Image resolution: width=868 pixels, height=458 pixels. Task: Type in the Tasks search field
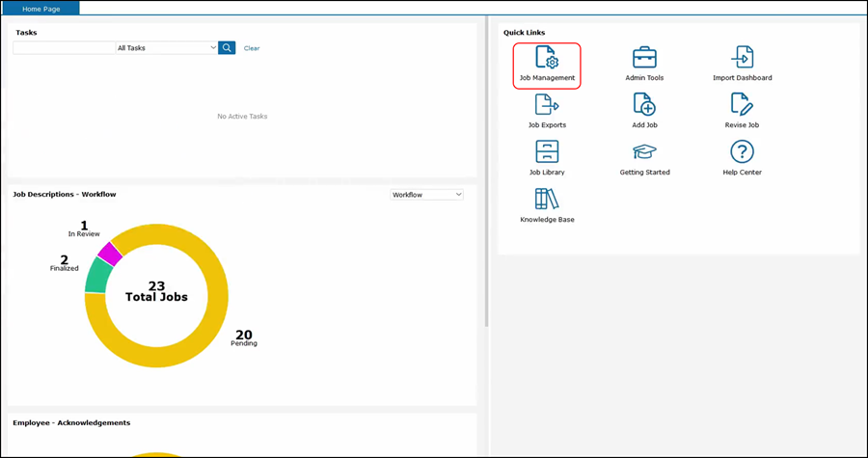(x=64, y=47)
